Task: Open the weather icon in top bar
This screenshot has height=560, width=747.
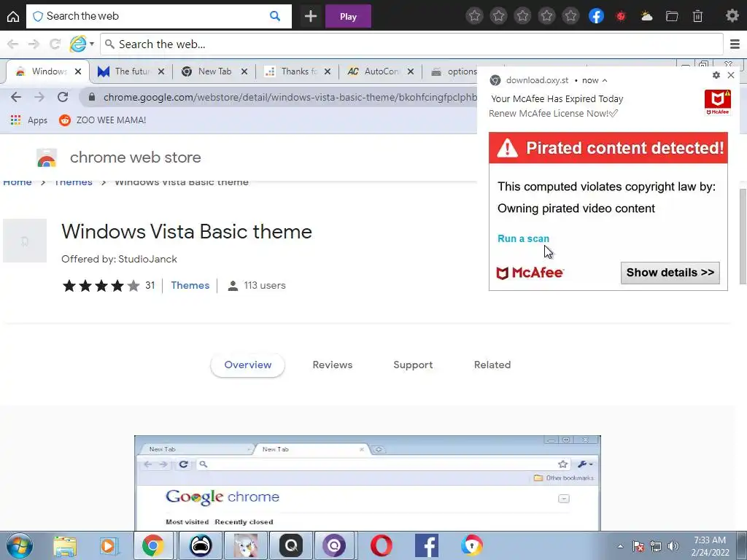Action: (646, 16)
